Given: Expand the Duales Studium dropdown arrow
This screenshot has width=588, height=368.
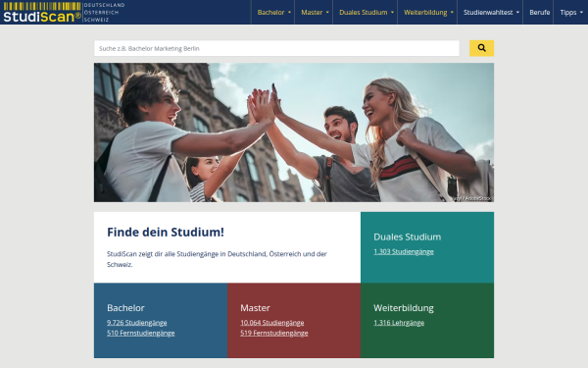Looking at the screenshot, I should click(x=392, y=13).
